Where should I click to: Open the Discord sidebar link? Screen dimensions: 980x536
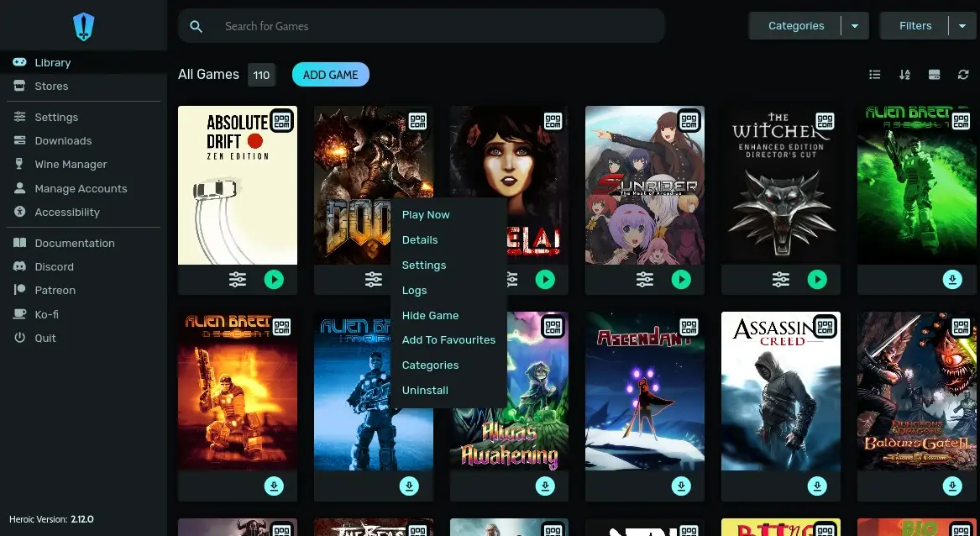click(54, 266)
